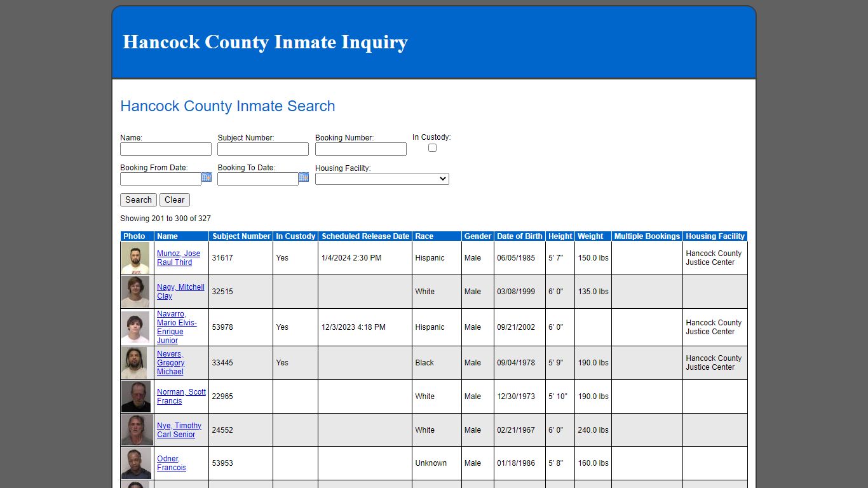Click Timothy Nye's mugshot photo
The width and height of the screenshot is (868, 488).
coord(137,430)
